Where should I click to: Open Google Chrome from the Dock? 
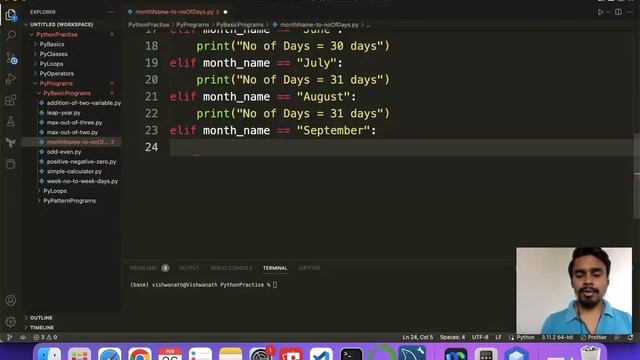tap(140, 353)
